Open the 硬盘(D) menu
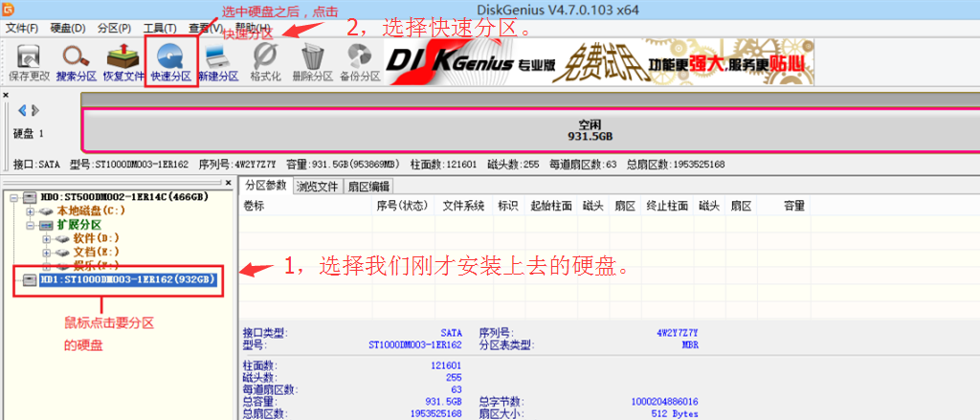This screenshot has height=420, width=980. point(66,28)
